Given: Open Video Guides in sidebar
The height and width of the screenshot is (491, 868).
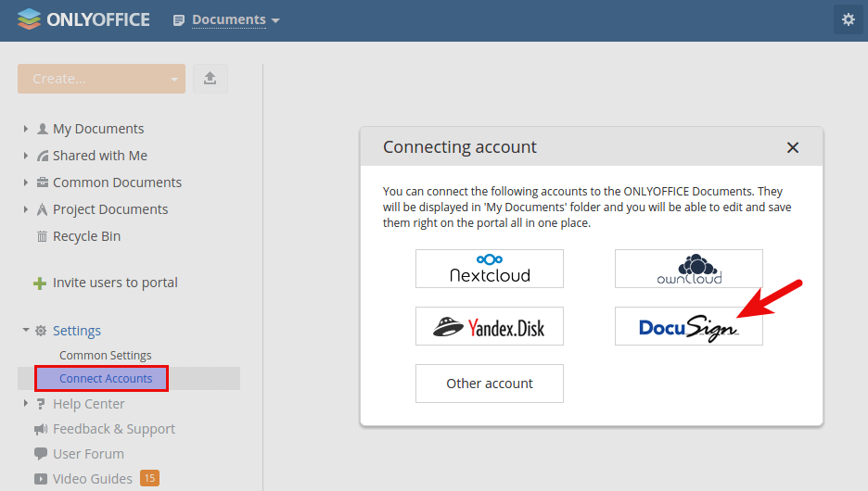Looking at the screenshot, I should pyautogui.click(x=92, y=479).
